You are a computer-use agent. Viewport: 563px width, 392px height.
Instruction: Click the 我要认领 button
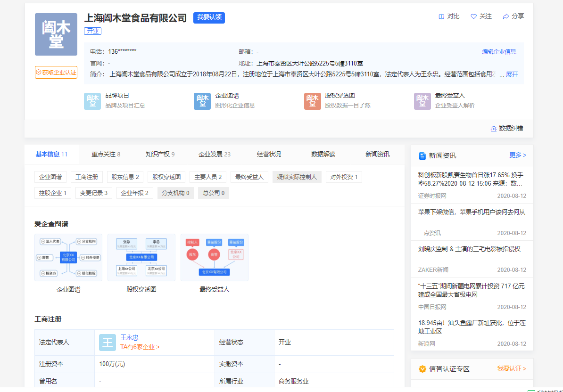[209, 17]
